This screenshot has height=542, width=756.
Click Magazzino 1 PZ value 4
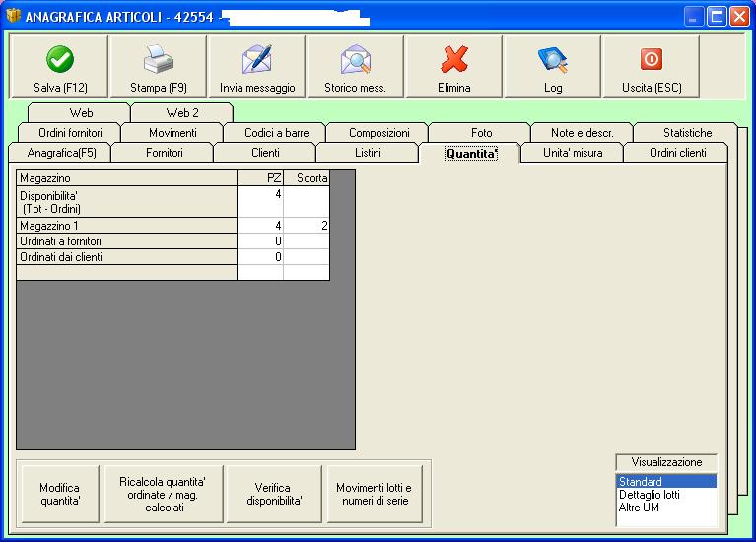coord(260,226)
